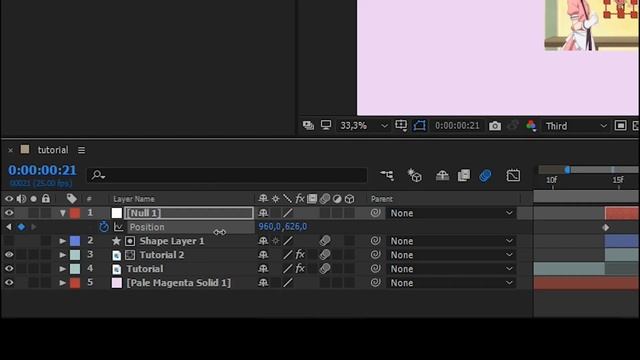Click the Position value 960,0,626,0
640x360 pixels.
point(282,227)
